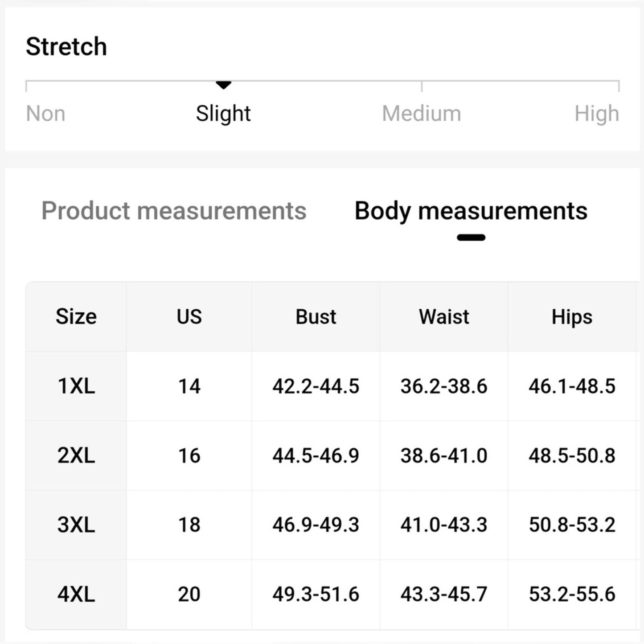This screenshot has width=644, height=644.
Task: Select the Medium stretch label
Action: tap(422, 113)
